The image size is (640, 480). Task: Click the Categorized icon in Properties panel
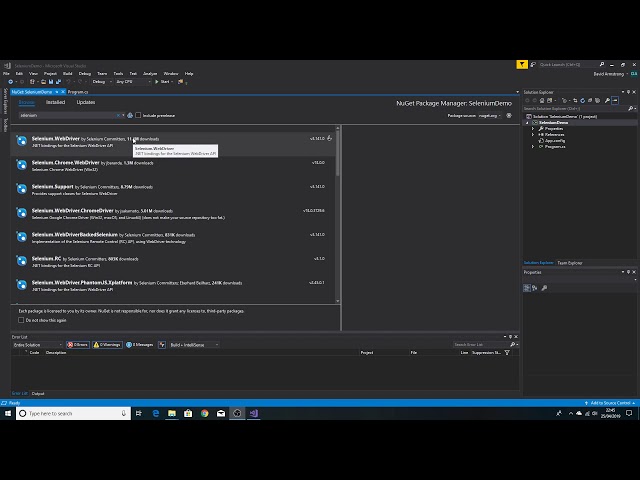(x=527, y=288)
